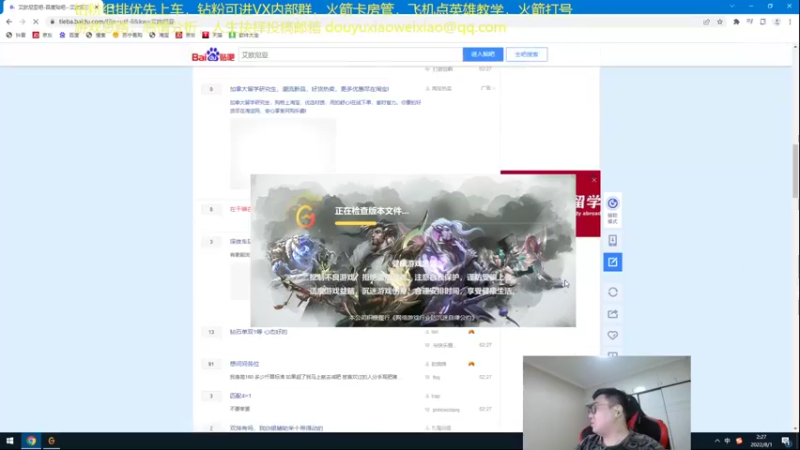Image resolution: width=800 pixels, height=450 pixels.
Task: Click the sidebar share icon
Action: click(x=613, y=314)
